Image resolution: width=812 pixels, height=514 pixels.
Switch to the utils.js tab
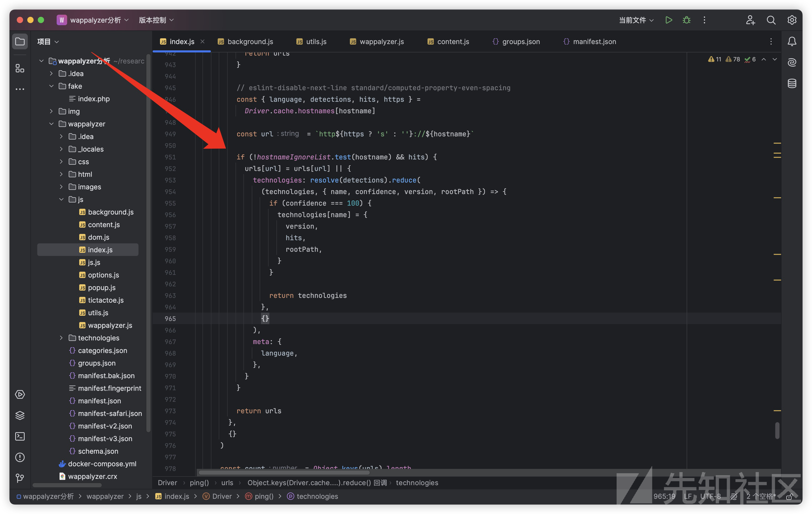[311, 41]
